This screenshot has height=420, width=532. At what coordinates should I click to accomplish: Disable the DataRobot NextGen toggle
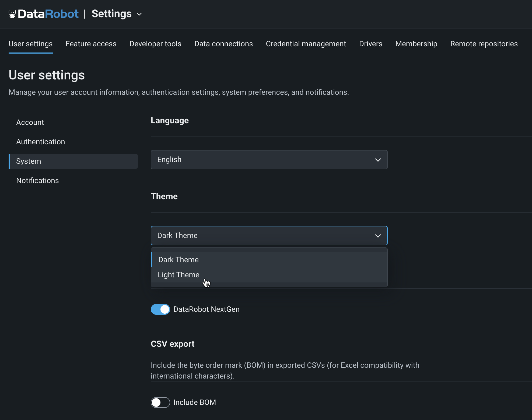tap(160, 309)
